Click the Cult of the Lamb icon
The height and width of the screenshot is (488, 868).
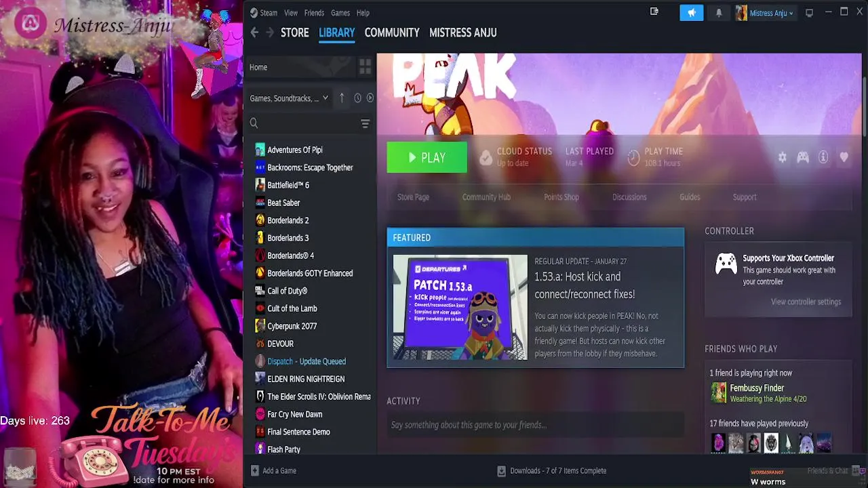[260, 308]
